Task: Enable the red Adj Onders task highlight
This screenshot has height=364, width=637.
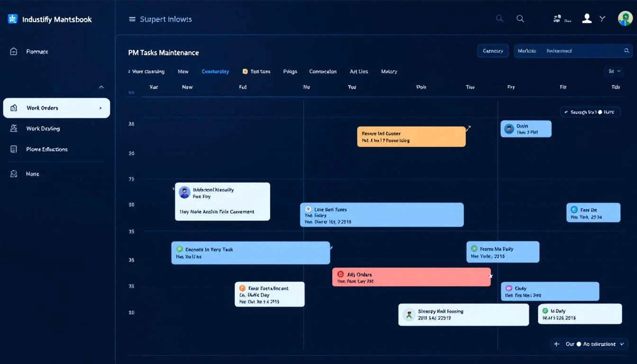Action: pyautogui.click(x=411, y=276)
